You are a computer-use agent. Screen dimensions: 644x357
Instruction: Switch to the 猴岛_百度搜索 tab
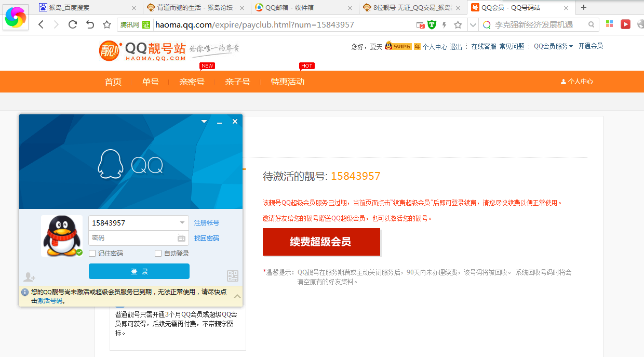coord(89,8)
